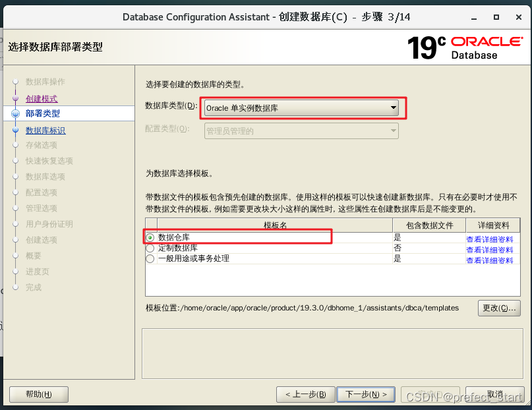Close the Database Configuration Assistant window

pos(519,17)
